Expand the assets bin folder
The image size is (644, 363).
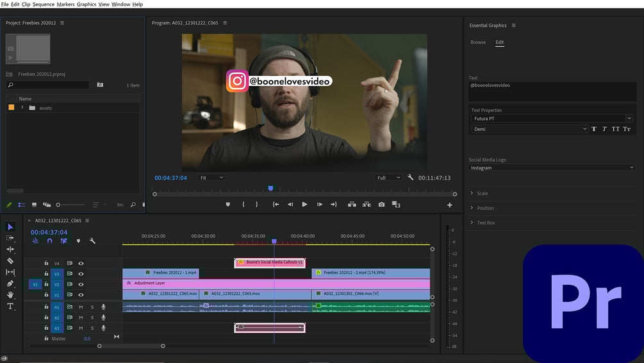click(x=22, y=108)
